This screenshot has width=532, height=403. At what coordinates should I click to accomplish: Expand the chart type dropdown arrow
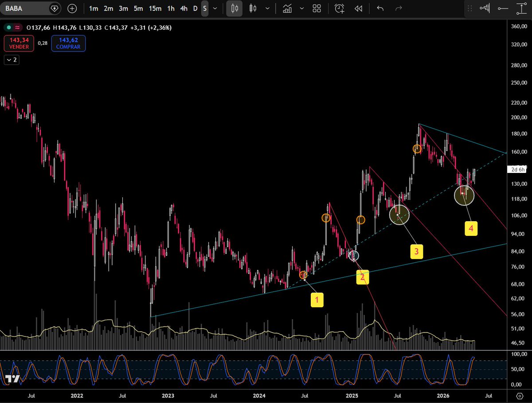pyautogui.click(x=267, y=8)
